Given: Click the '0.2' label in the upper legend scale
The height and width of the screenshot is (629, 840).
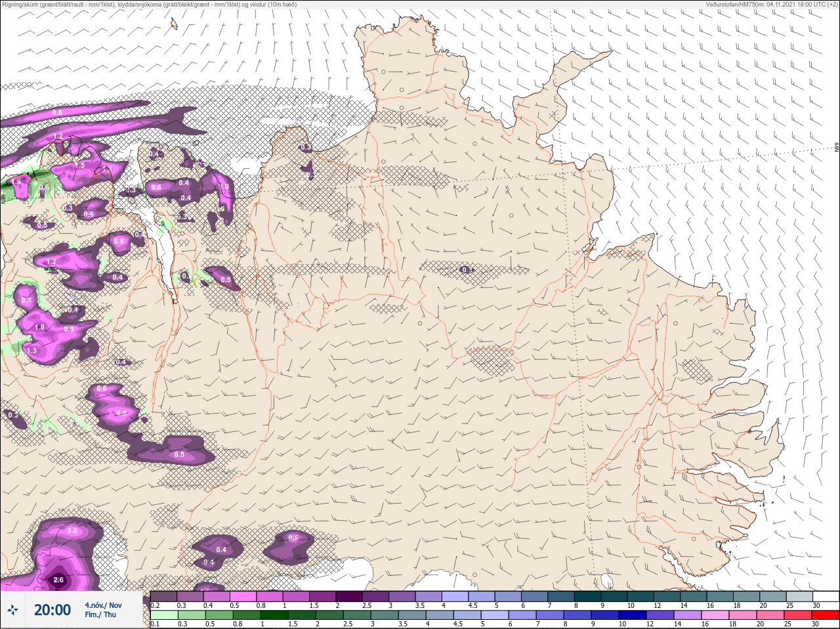Looking at the screenshot, I should coord(155,605).
